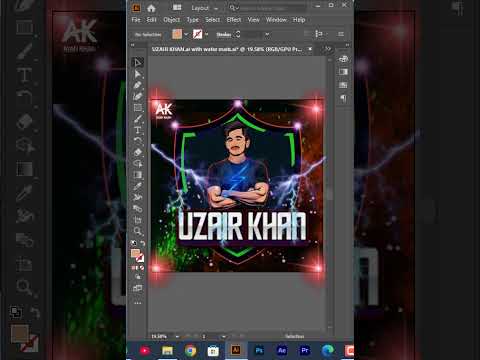Screen dimensions: 480x360
Task: Open the Layout workspace dropdown
Action: pos(204,8)
